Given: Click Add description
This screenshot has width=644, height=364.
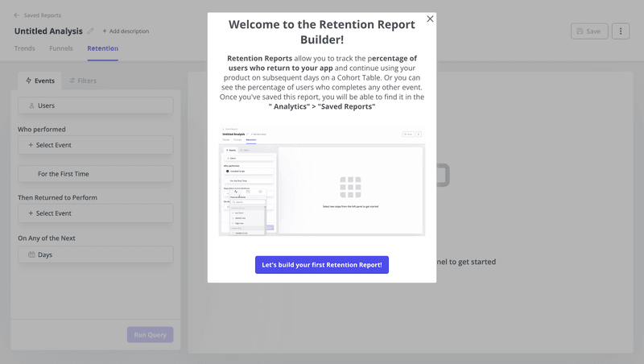Looking at the screenshot, I should (x=126, y=31).
